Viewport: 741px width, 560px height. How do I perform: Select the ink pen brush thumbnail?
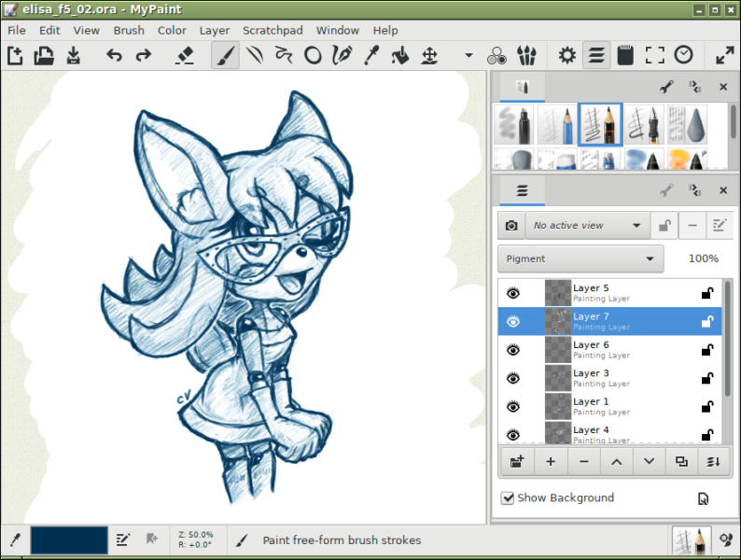coord(644,125)
